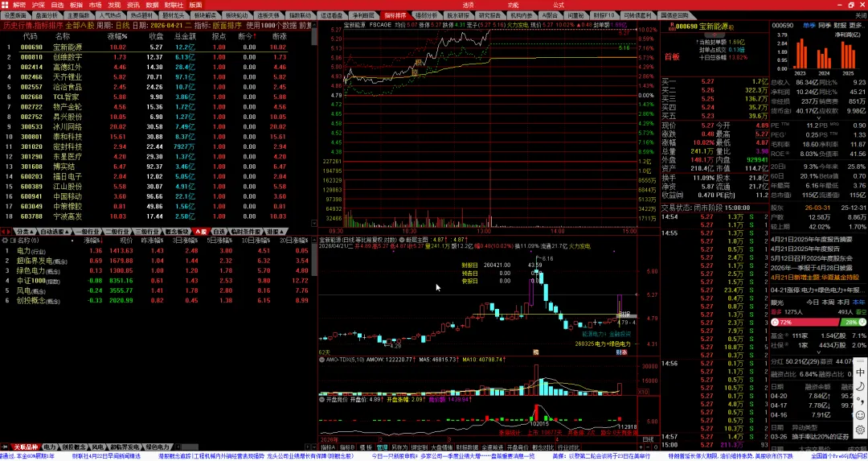Click the 行业对比 button under chart
This screenshot has height=461, width=868.
pos(568,447)
